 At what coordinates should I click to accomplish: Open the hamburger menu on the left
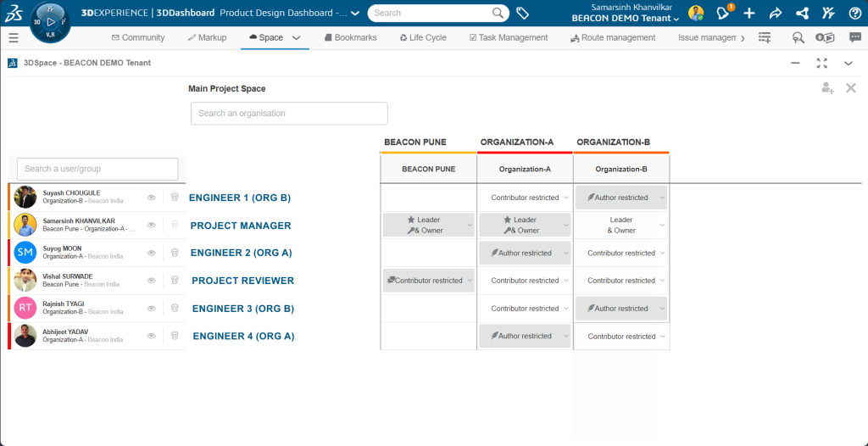[x=13, y=38]
